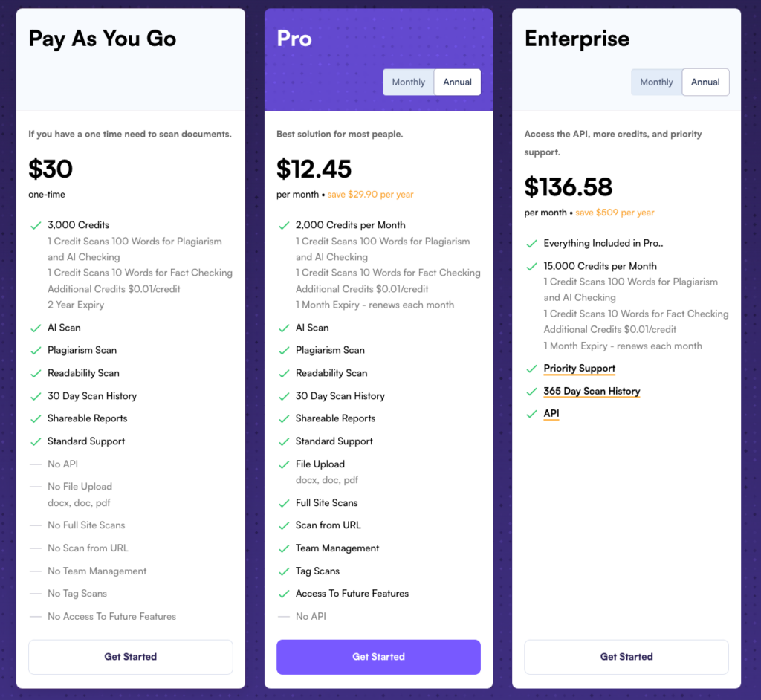Click the underlined Priority Support text
This screenshot has width=761, height=700.
[579, 369]
